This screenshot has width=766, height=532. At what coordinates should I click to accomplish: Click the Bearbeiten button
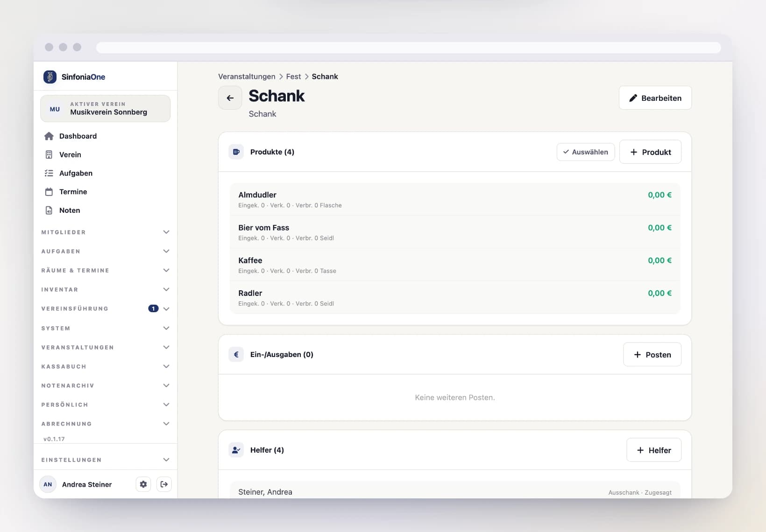(655, 98)
